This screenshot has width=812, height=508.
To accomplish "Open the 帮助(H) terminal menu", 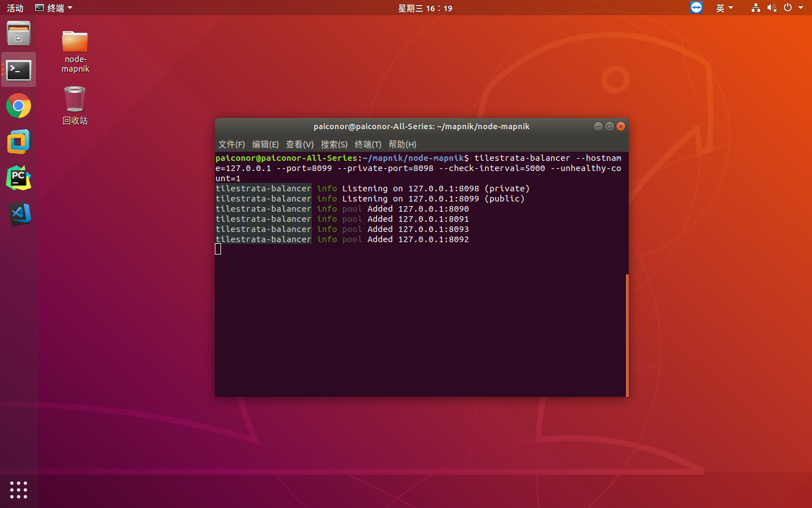I will pos(403,144).
